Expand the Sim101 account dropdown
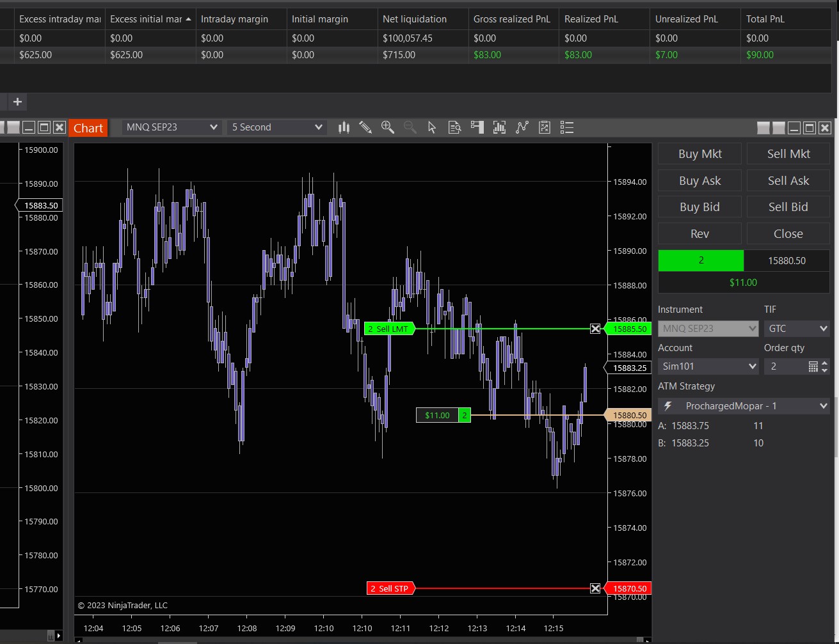The image size is (839, 644). (708, 366)
